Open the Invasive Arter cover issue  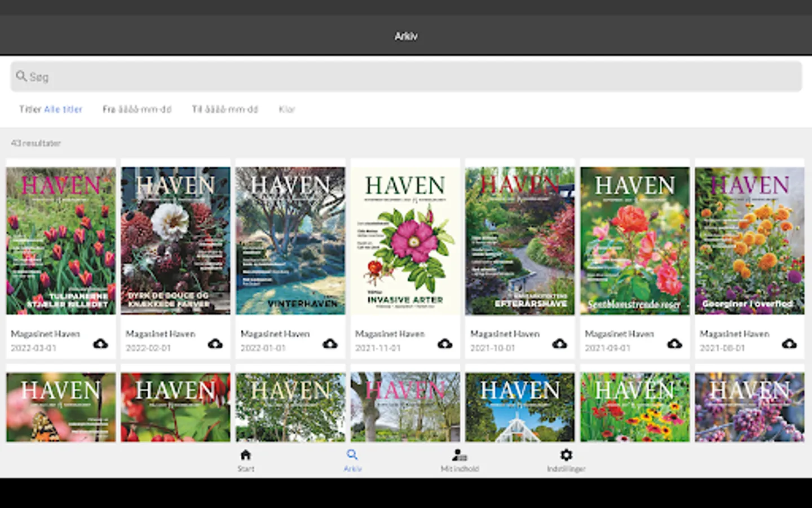tap(405, 241)
